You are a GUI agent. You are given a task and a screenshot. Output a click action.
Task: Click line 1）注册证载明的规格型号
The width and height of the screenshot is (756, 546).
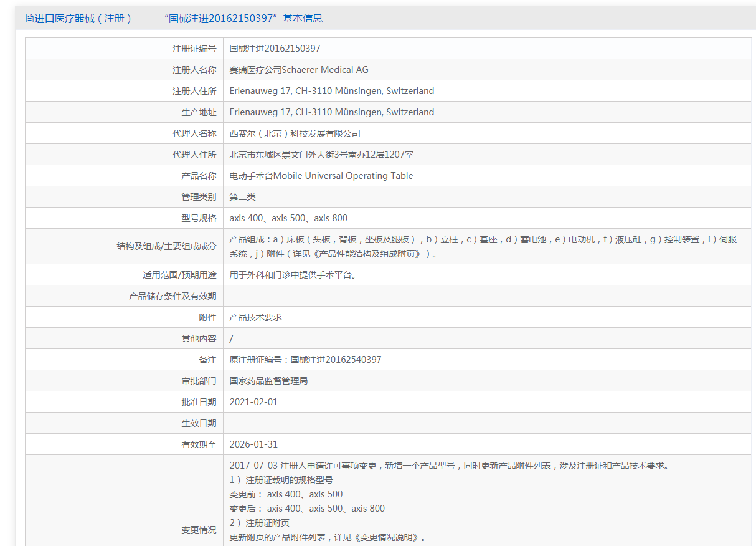(x=281, y=480)
